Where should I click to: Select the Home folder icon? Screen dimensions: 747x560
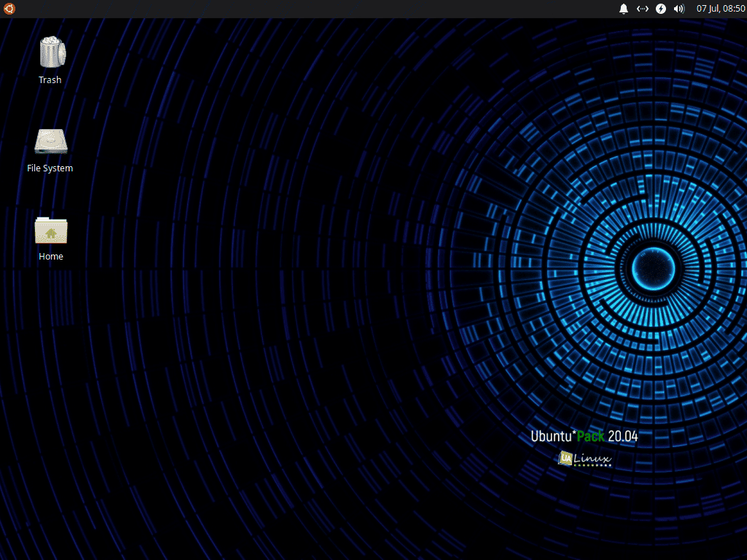point(51,230)
